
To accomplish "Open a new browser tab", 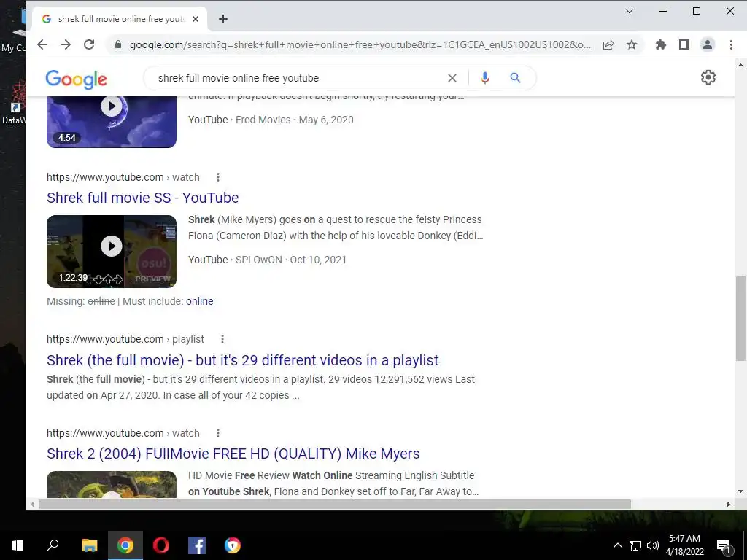I will pyautogui.click(x=223, y=19).
